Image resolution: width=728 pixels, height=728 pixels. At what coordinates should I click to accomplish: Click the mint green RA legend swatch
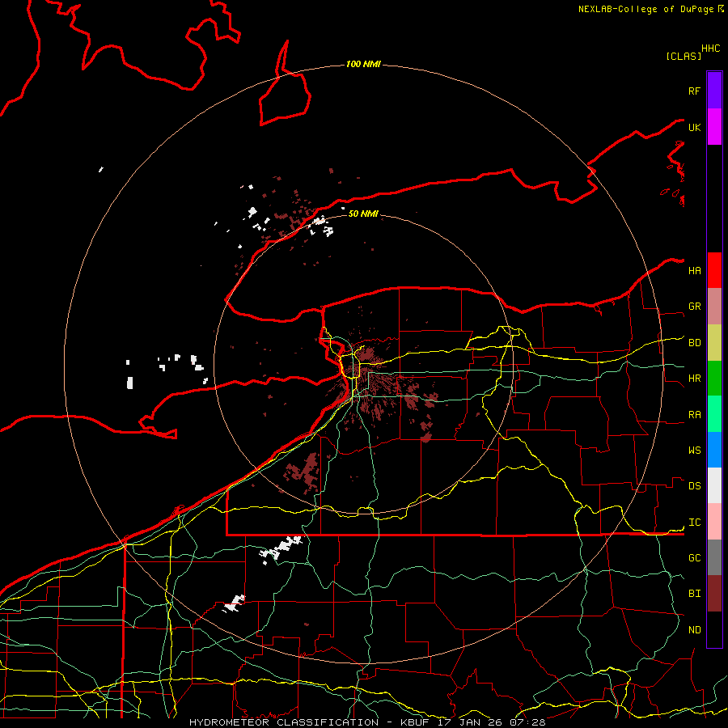(714, 414)
